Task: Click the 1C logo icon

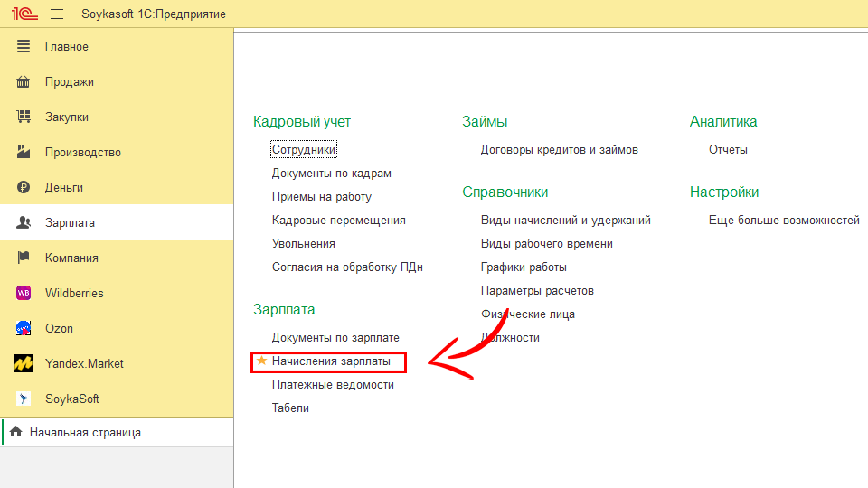Action: [24, 14]
